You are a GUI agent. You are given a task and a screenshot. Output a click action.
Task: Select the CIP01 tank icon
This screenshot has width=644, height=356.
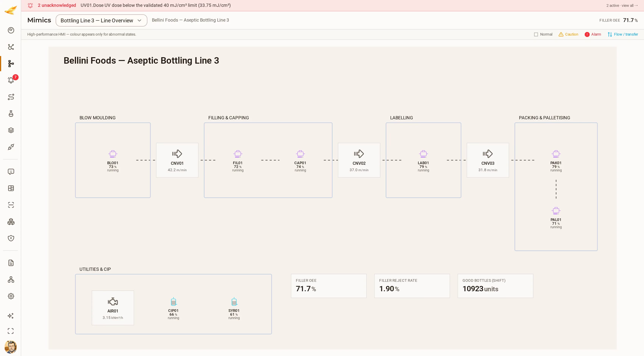tap(174, 301)
